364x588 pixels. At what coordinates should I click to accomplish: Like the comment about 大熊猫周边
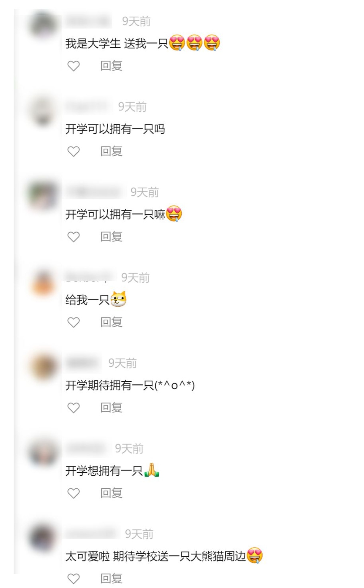(74, 578)
